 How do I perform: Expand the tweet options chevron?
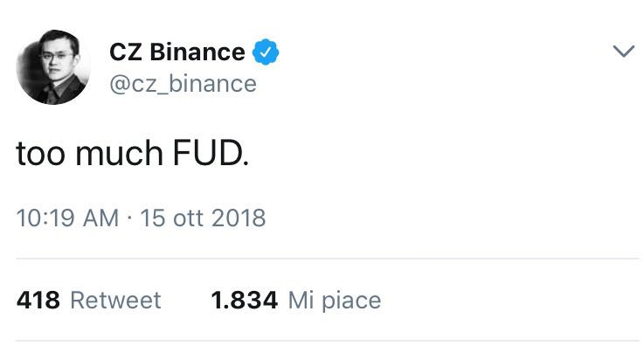click(623, 52)
